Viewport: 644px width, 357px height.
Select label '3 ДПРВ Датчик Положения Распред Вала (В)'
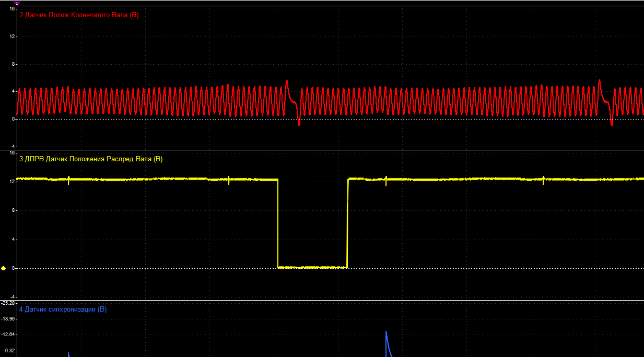91,159
